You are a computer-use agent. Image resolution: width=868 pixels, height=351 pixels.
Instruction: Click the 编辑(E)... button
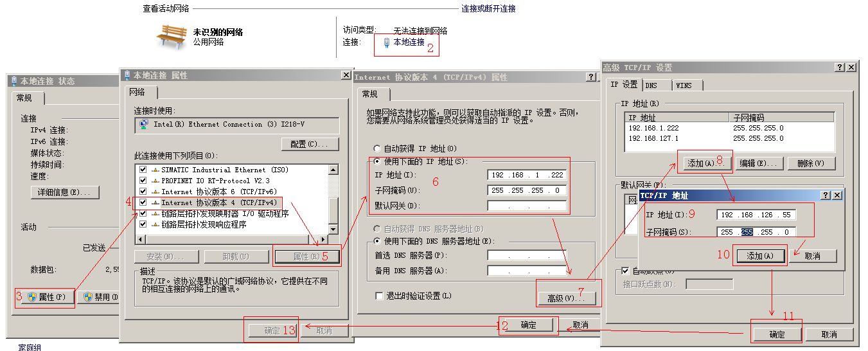(x=760, y=163)
